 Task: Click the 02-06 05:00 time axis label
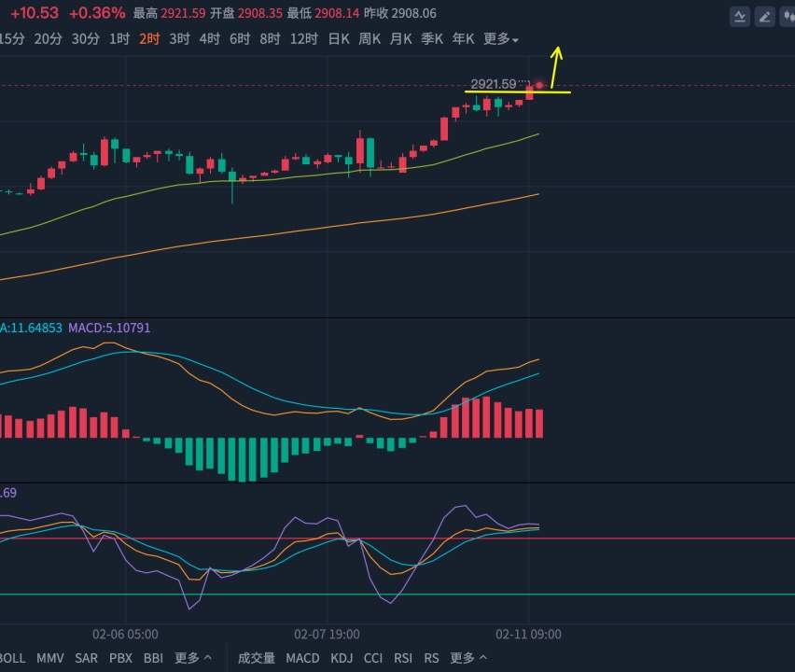click(125, 635)
